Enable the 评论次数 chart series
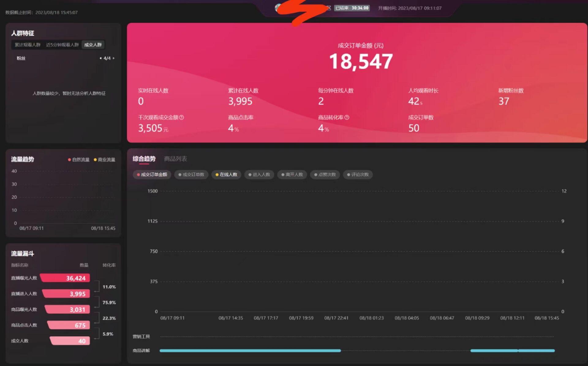Screen dimensions: 588x366 pyautogui.click(x=358, y=174)
